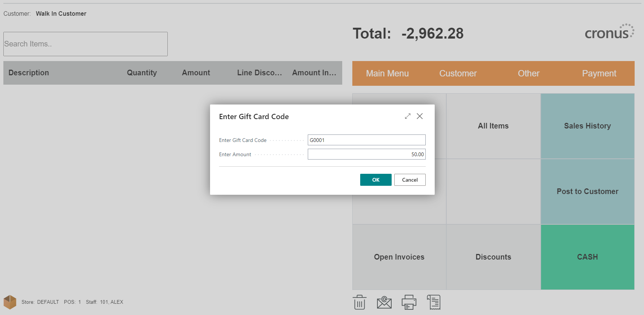The height and width of the screenshot is (315, 644).
Task: Click the receipt document icon
Action: point(434,302)
